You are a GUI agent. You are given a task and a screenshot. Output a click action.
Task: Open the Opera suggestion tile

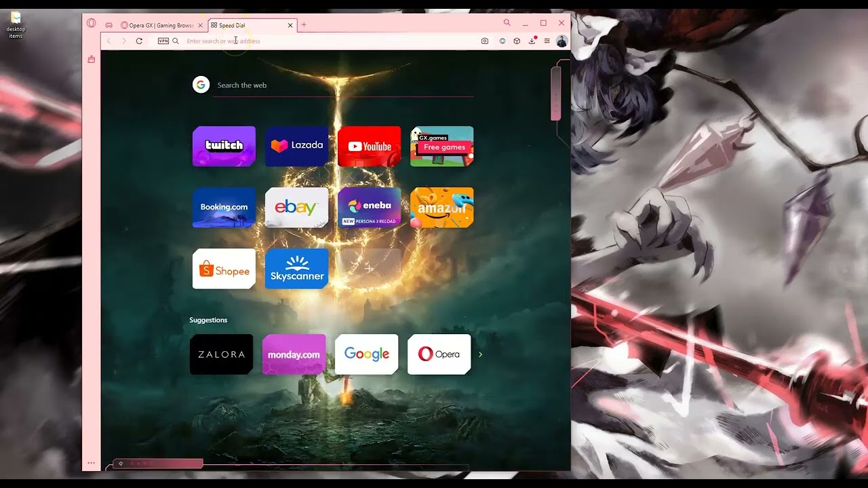[439, 354]
